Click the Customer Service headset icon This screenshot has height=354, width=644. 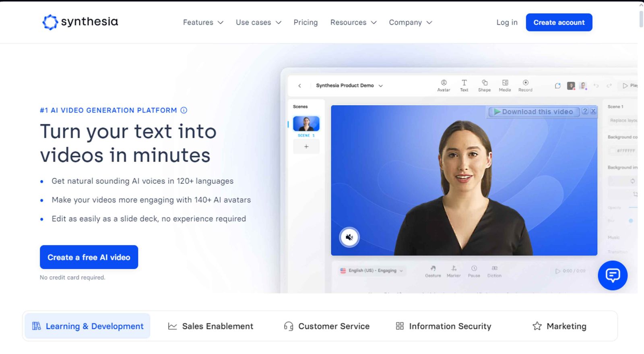point(288,326)
